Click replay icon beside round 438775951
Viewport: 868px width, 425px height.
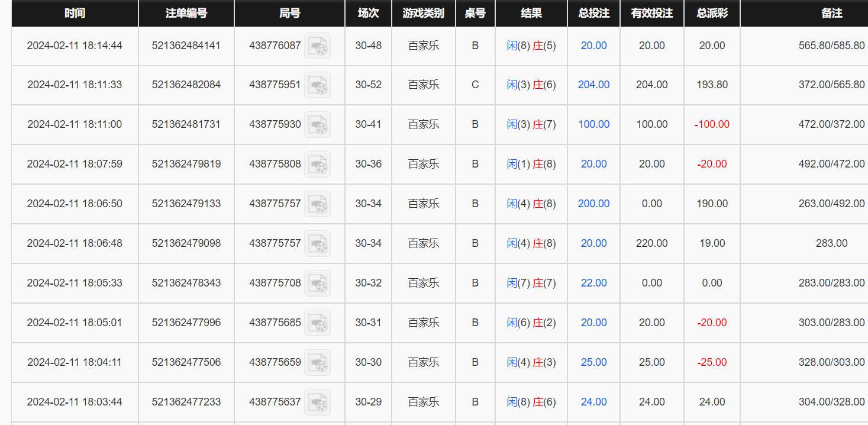point(317,85)
